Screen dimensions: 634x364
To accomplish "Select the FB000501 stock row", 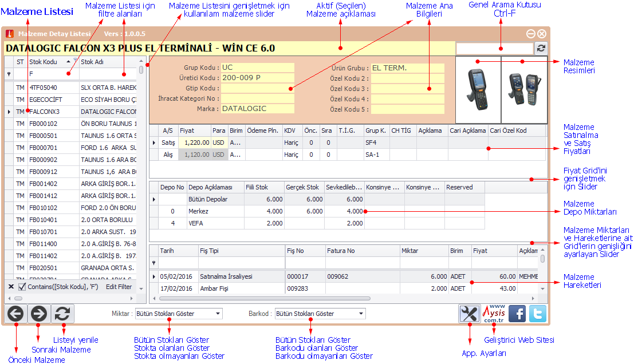I will pyautogui.click(x=71, y=135).
